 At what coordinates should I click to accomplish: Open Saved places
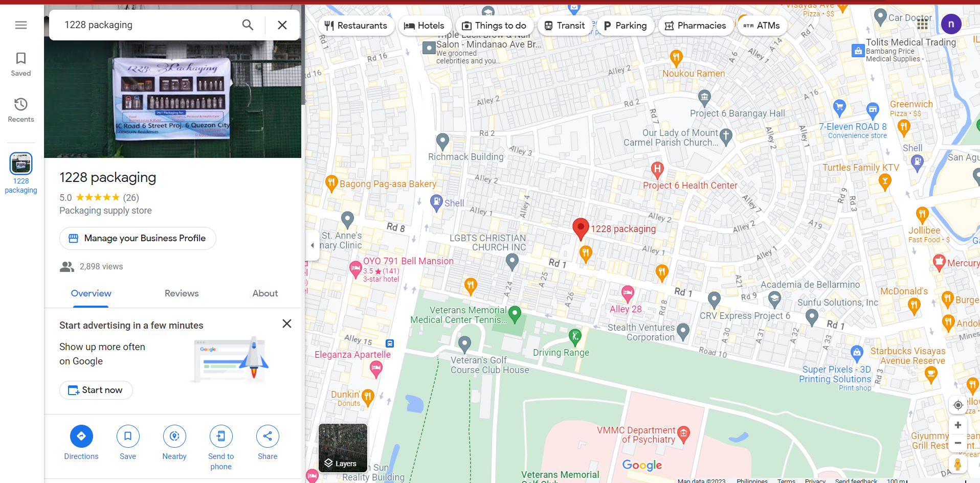click(x=21, y=64)
